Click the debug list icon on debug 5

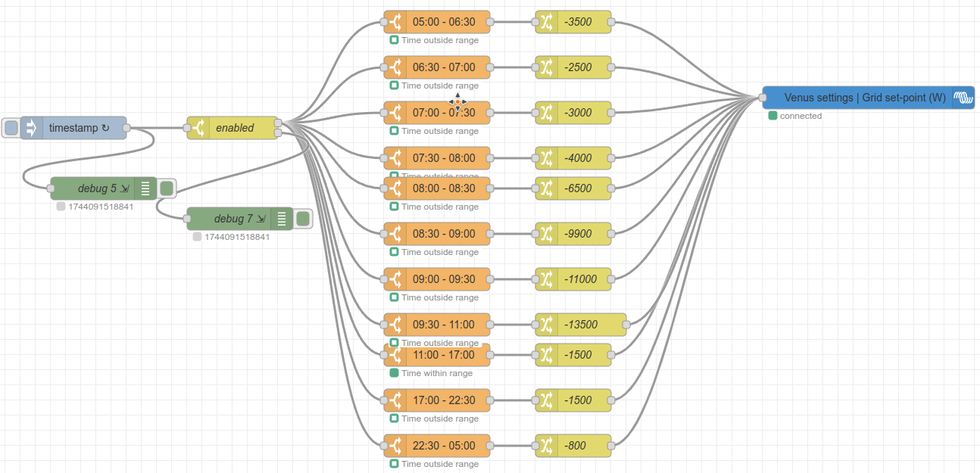click(x=145, y=188)
